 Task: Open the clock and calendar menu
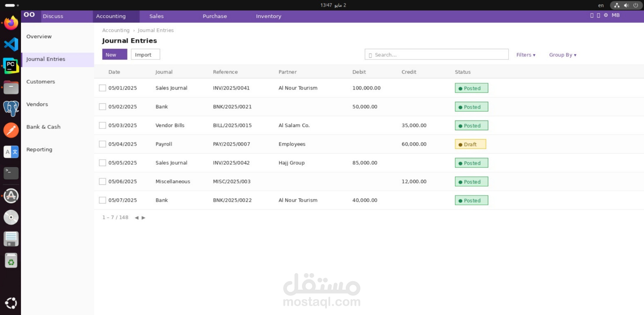pos(333,5)
